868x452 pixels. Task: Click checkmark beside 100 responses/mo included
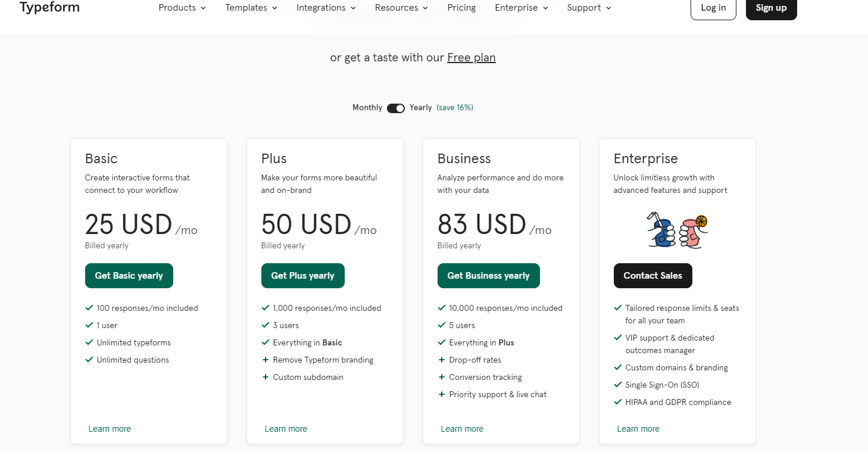pos(89,308)
